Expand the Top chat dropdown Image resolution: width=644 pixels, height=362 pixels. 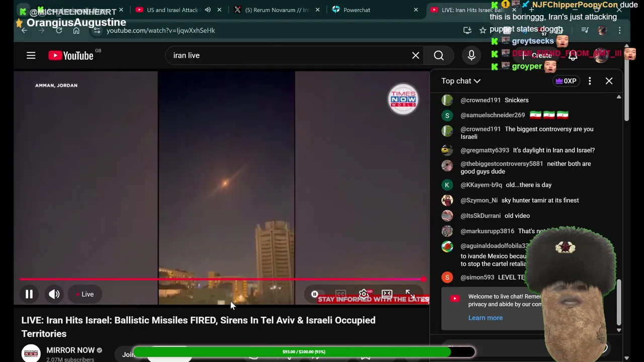pos(461,81)
